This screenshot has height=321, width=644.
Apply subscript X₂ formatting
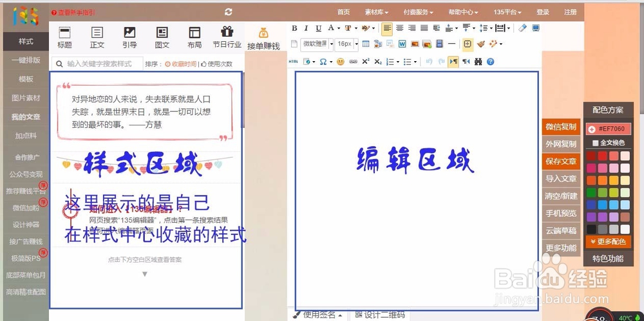tap(378, 62)
